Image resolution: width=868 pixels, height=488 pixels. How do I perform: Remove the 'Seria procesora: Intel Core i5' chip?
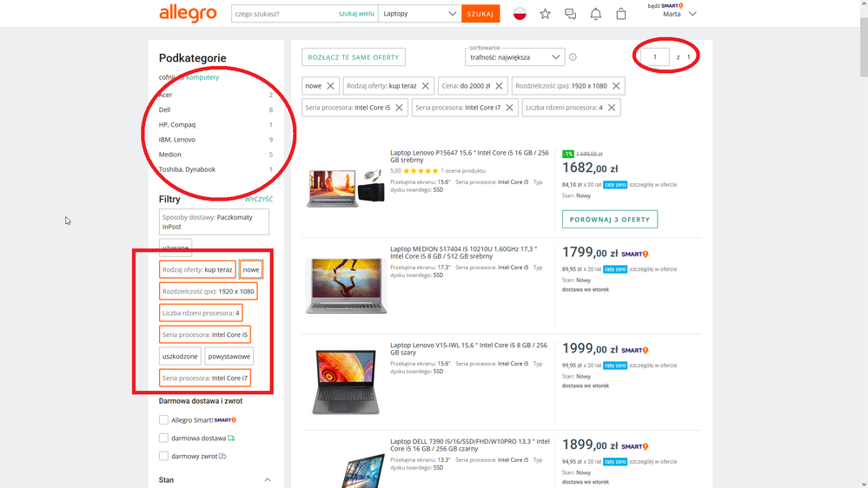point(399,108)
